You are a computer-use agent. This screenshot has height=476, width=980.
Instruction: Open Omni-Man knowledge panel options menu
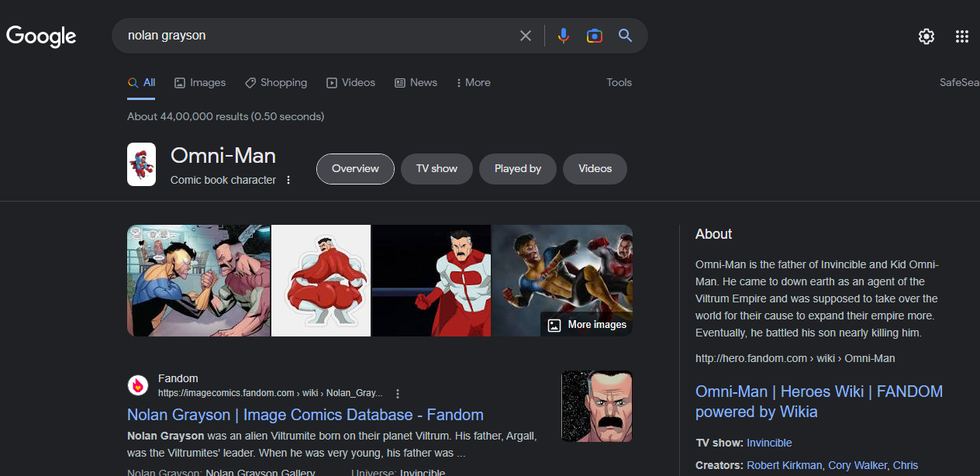tap(288, 180)
